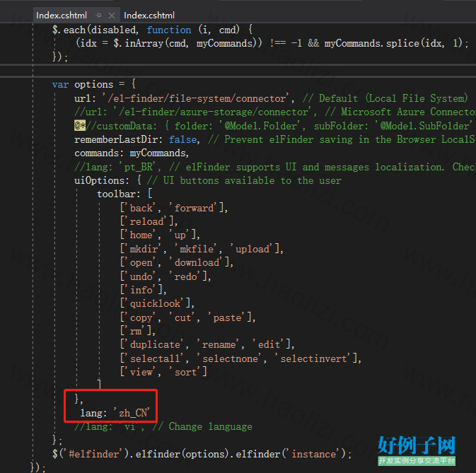This screenshot has height=473, width=476.
Task: Click the commented azure-storage connector line
Action: pos(275,112)
